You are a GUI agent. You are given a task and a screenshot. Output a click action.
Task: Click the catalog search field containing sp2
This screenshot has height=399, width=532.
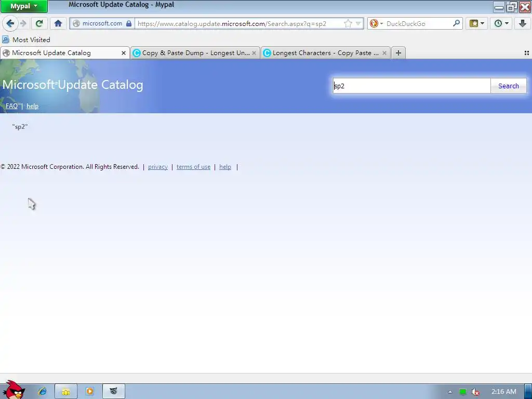(411, 86)
